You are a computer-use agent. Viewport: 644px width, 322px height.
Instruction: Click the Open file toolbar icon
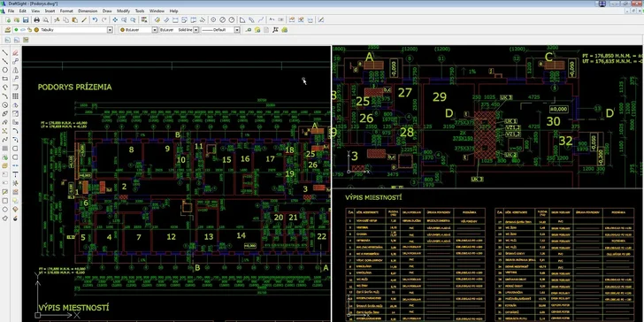(x=17, y=19)
